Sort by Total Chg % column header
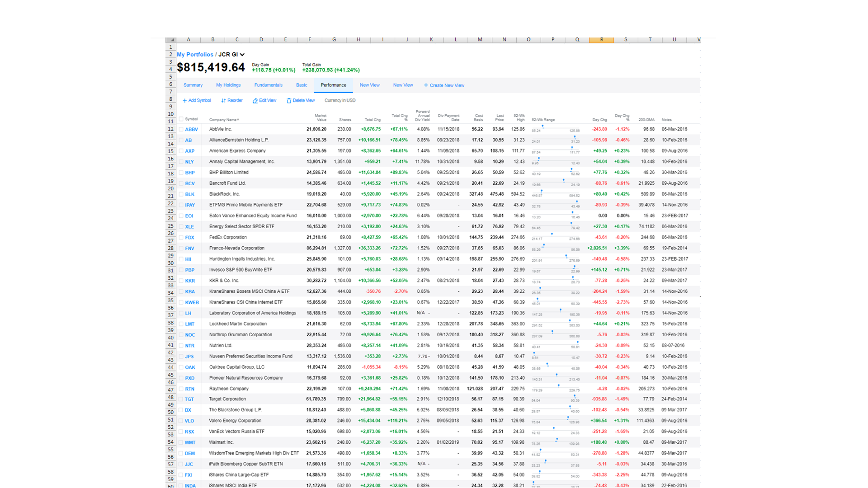The width and height of the screenshot is (868, 488). pos(400,117)
